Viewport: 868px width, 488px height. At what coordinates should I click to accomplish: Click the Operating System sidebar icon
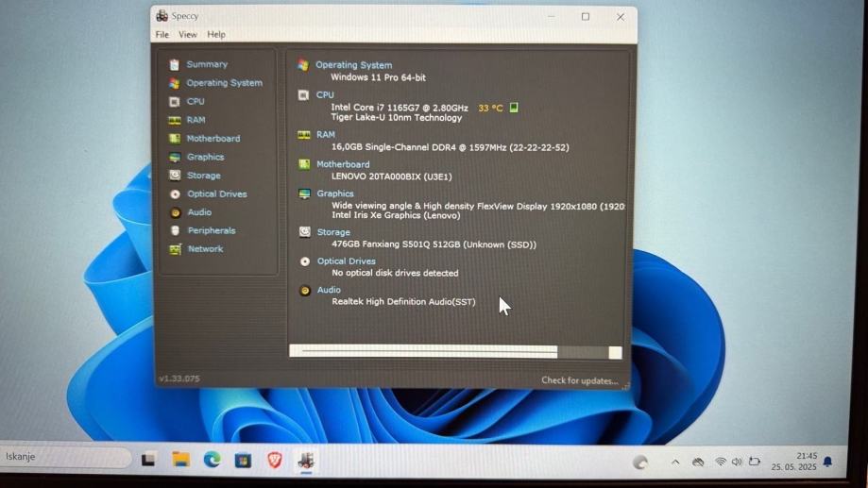click(x=175, y=83)
